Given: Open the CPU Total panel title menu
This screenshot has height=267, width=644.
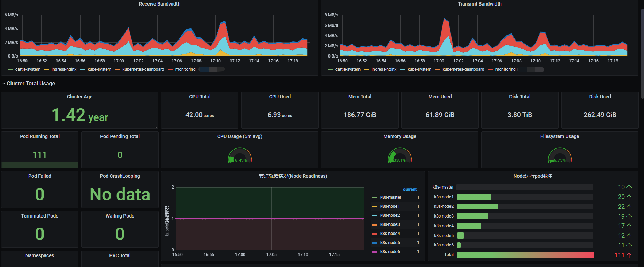Looking at the screenshot, I should tap(200, 97).
